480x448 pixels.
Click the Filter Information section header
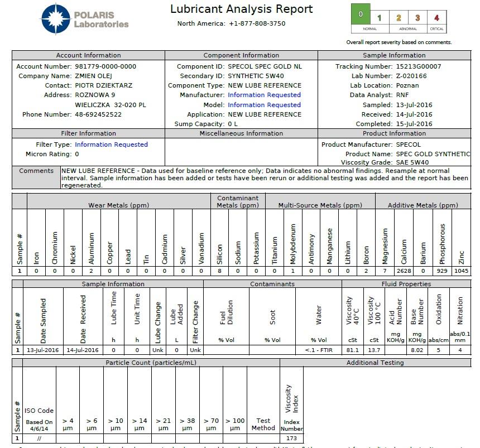coord(89,133)
